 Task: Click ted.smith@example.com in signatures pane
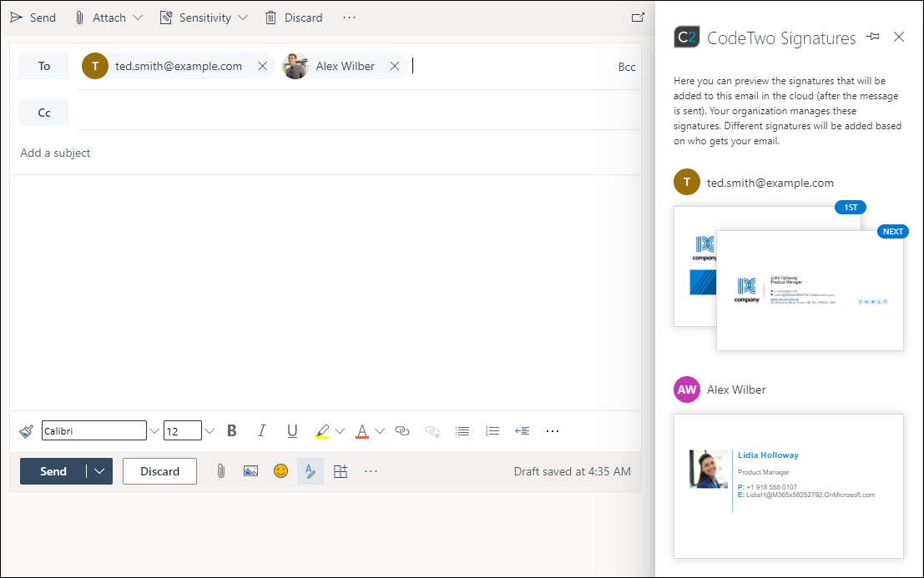770,183
